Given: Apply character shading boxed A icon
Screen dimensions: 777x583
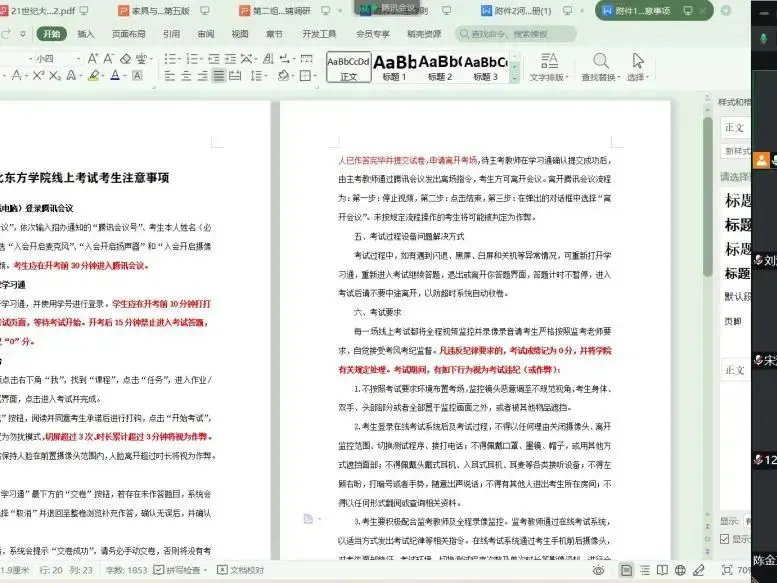Looking at the screenshot, I should coord(137,75).
